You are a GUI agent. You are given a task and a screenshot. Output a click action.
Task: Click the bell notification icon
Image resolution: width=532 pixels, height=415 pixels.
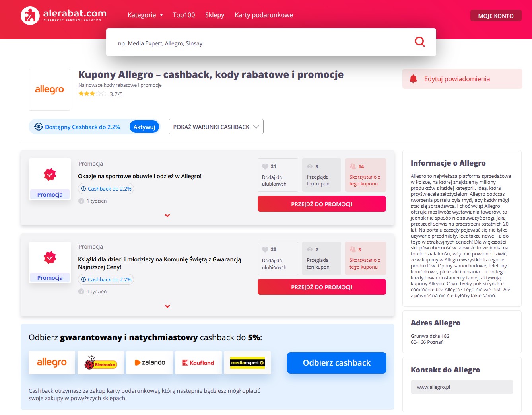tap(413, 79)
